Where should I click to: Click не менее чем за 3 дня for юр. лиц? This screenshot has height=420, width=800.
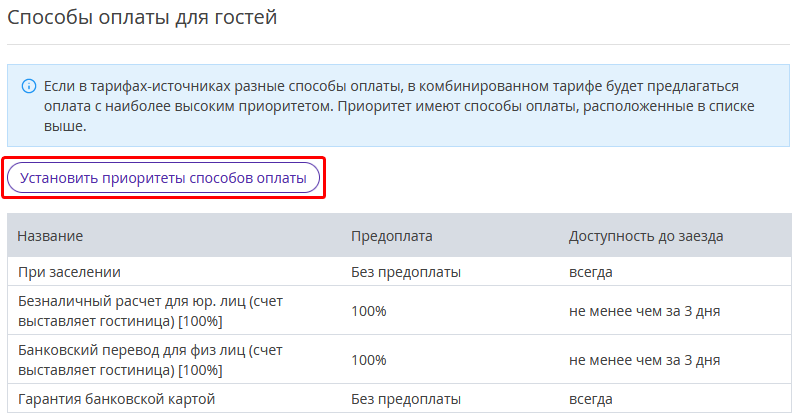pos(644,311)
